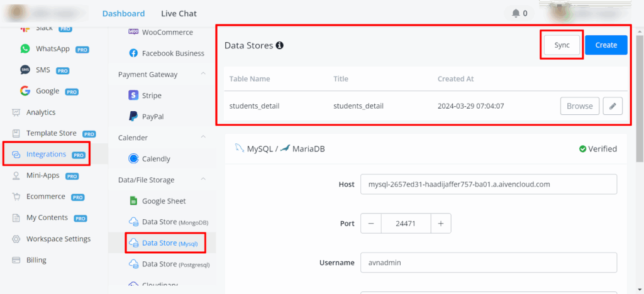The image size is (644, 294).
Task: Open the Facebook Business integration
Action: [x=172, y=53]
